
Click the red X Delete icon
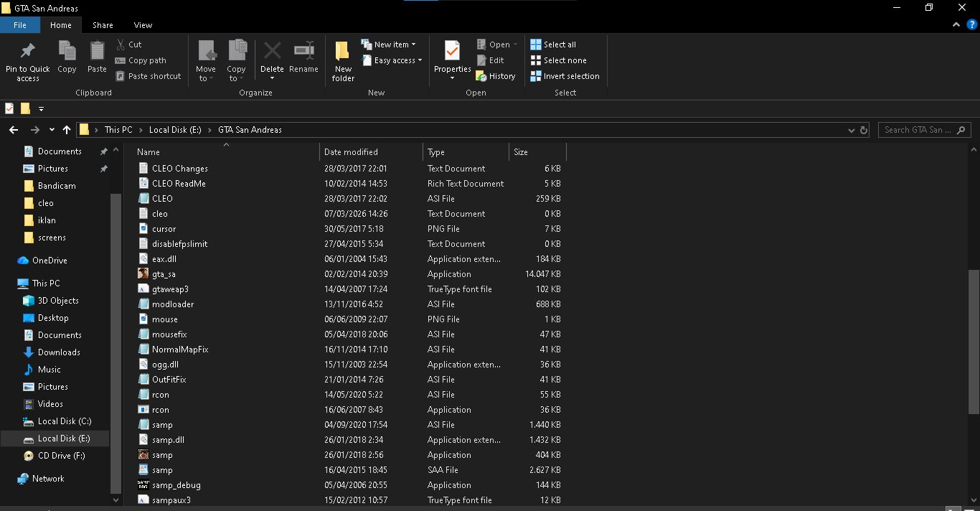tap(272, 51)
